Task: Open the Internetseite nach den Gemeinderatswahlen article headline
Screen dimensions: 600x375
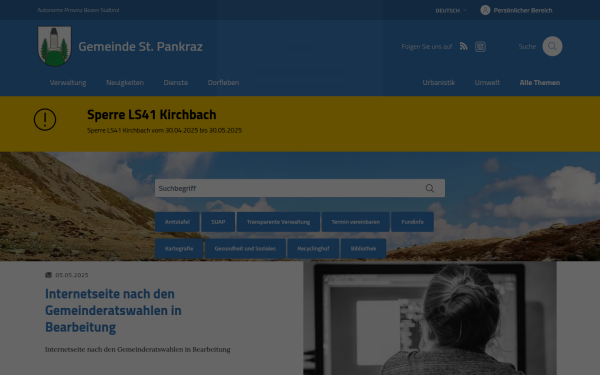Action: [x=113, y=310]
